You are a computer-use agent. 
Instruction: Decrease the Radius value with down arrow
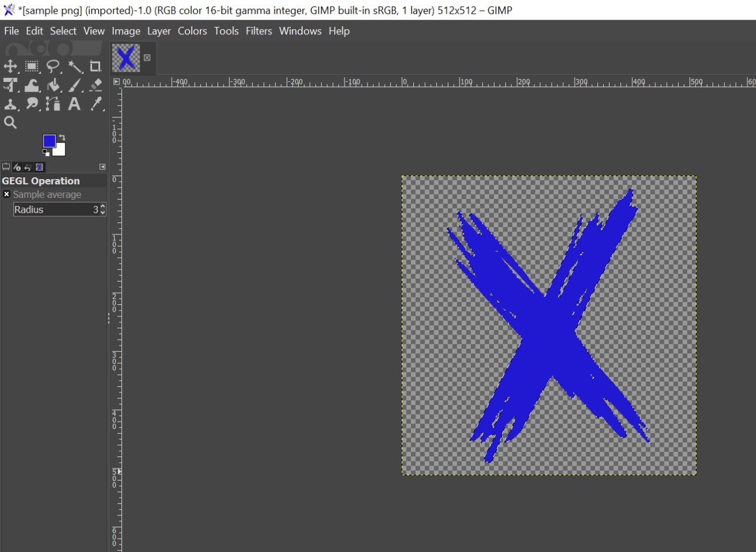point(102,213)
